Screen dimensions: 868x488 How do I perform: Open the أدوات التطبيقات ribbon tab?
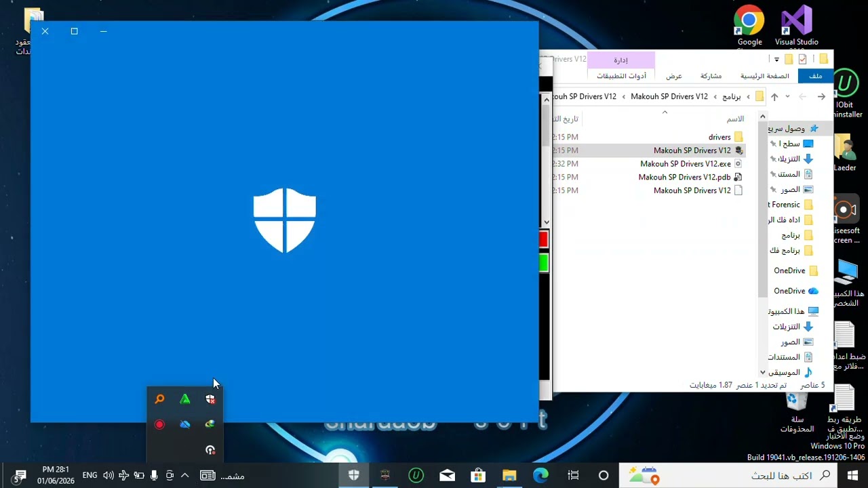621,76
